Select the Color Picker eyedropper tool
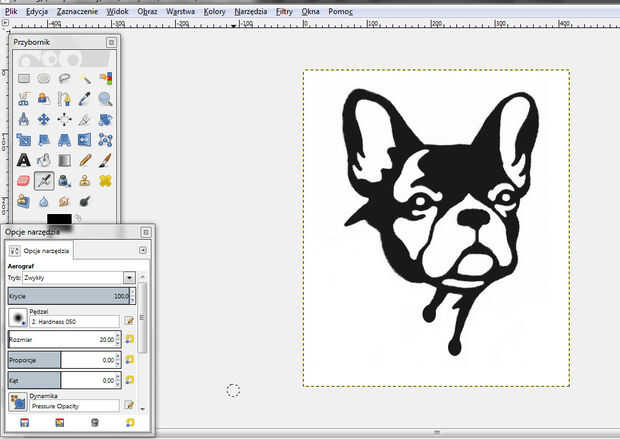 pyautogui.click(x=85, y=99)
